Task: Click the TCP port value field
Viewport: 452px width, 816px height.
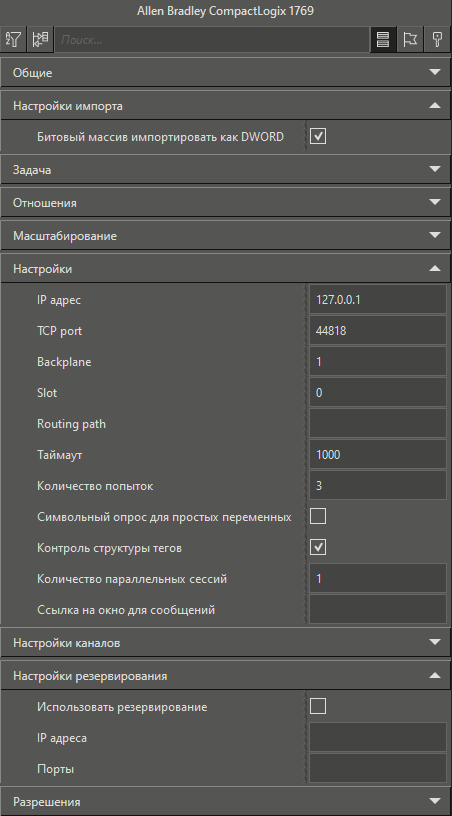Action: [x=378, y=330]
